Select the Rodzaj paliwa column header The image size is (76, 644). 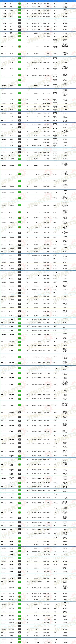19,1
